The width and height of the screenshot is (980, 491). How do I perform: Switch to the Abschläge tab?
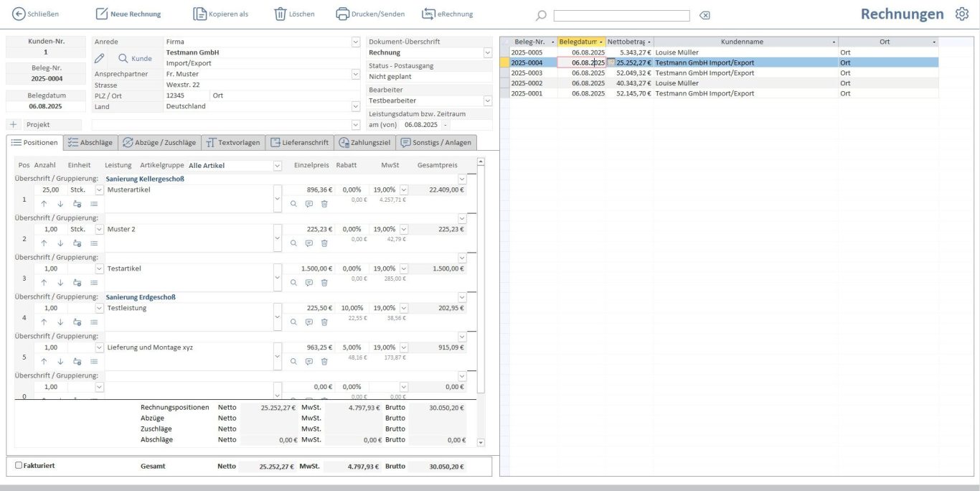90,142
